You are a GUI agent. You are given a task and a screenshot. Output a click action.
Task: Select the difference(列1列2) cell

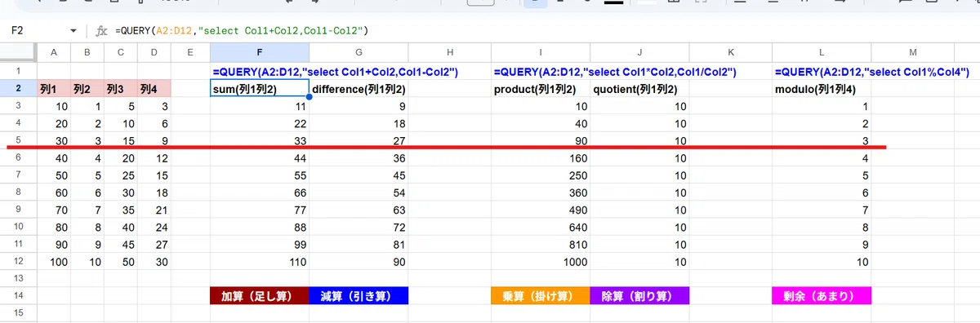pos(359,89)
